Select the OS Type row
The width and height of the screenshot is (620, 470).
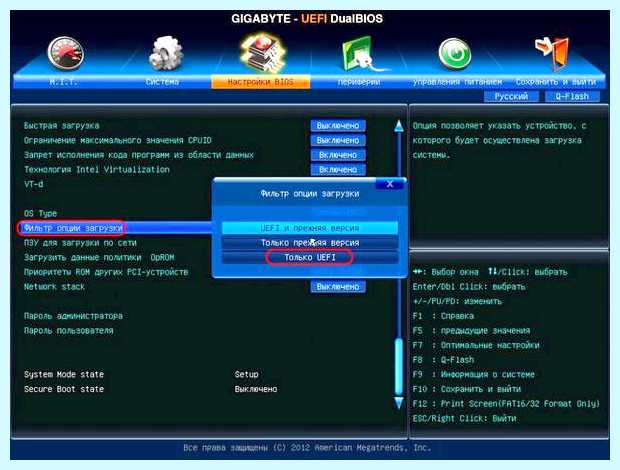pyautogui.click(x=41, y=213)
